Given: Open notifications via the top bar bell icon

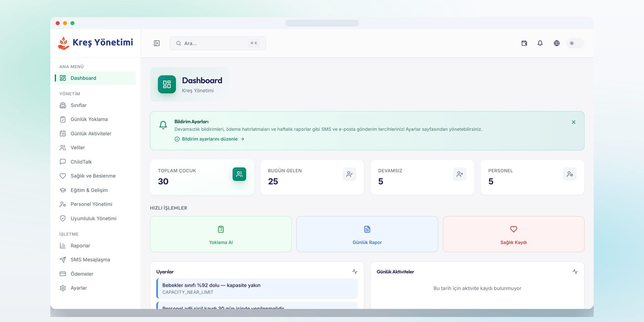Looking at the screenshot, I should tap(540, 43).
